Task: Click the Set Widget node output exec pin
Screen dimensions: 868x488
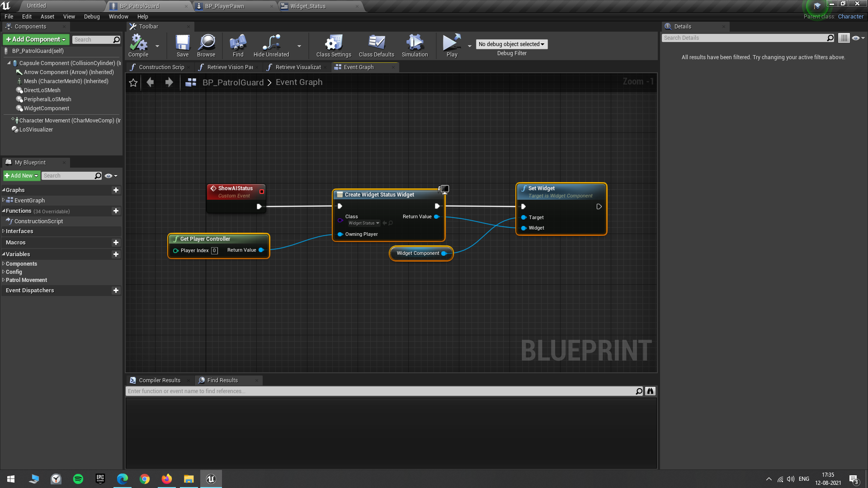Action: [x=599, y=206]
